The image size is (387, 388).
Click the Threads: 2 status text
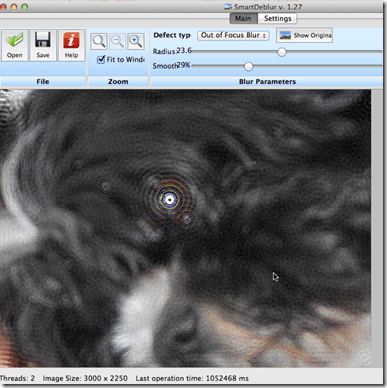coord(17,378)
